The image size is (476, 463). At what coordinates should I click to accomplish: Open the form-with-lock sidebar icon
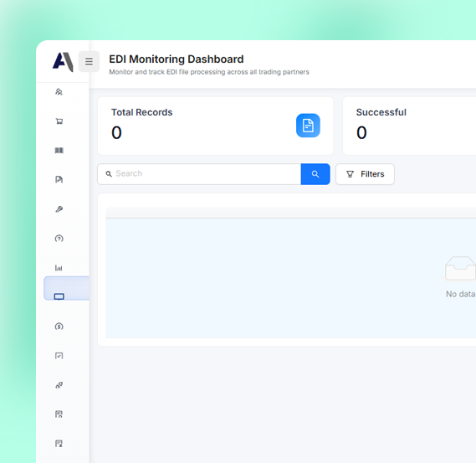tap(59, 414)
